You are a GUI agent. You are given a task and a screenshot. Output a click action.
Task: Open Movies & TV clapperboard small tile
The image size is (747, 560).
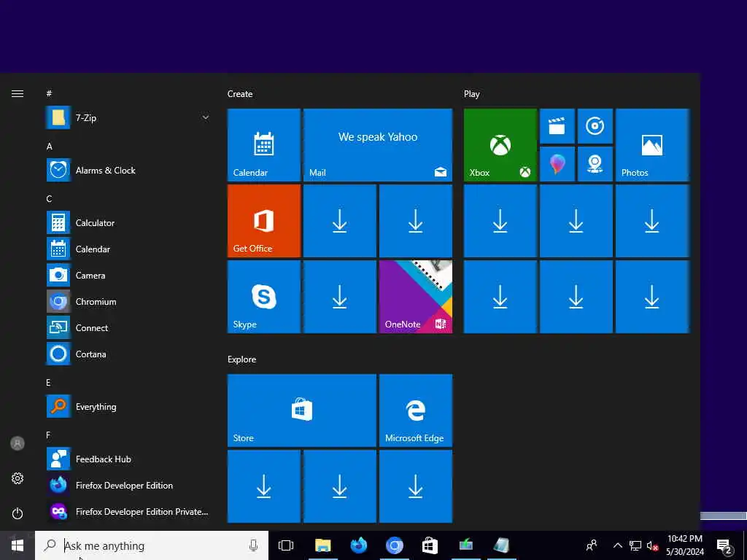(557, 126)
